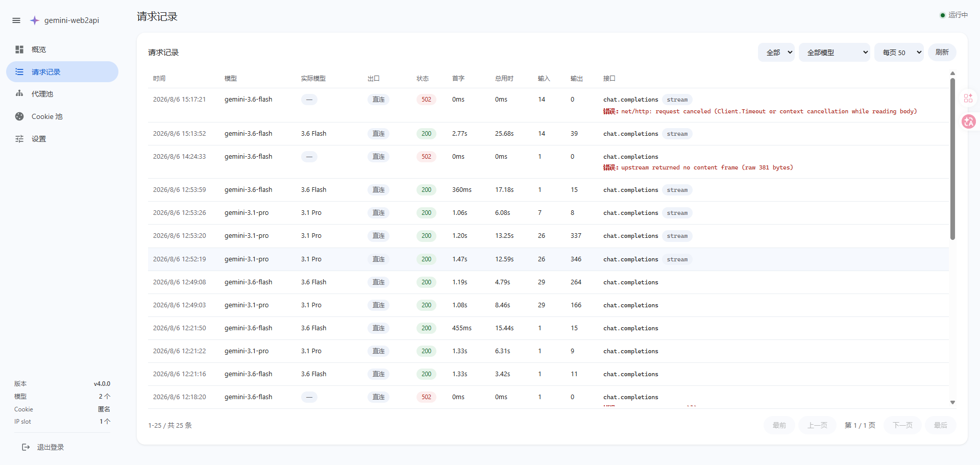
Task: Click the QR grid floating icon
Action: click(x=968, y=98)
